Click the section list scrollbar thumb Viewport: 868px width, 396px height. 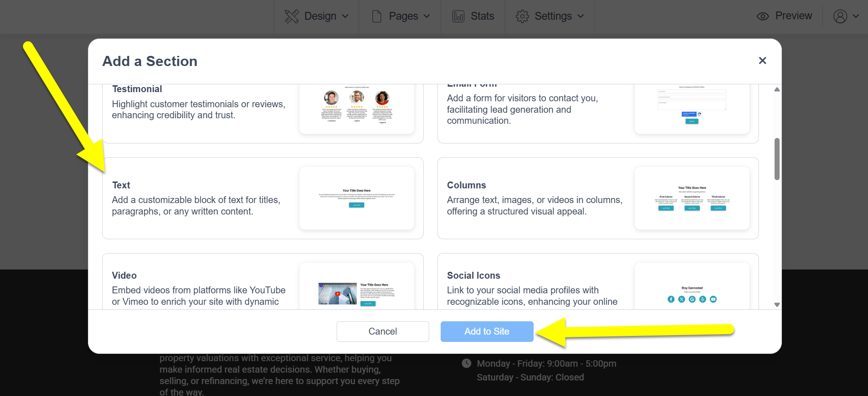point(777,159)
